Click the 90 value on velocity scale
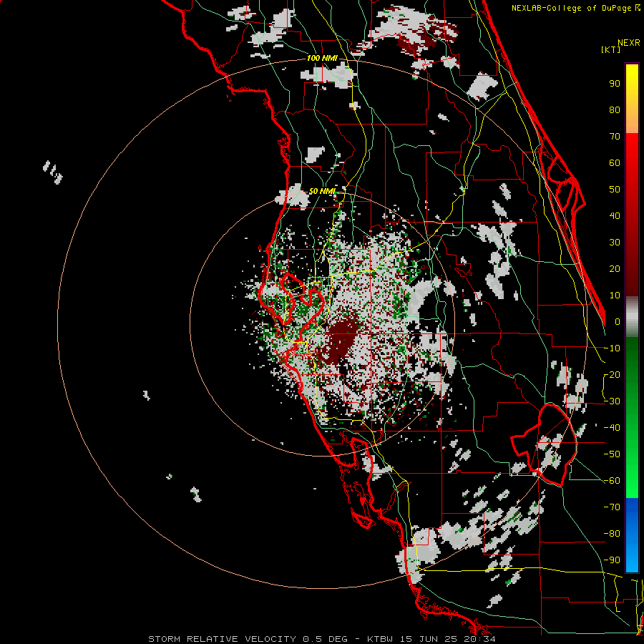The height and width of the screenshot is (644, 644). coord(615,84)
